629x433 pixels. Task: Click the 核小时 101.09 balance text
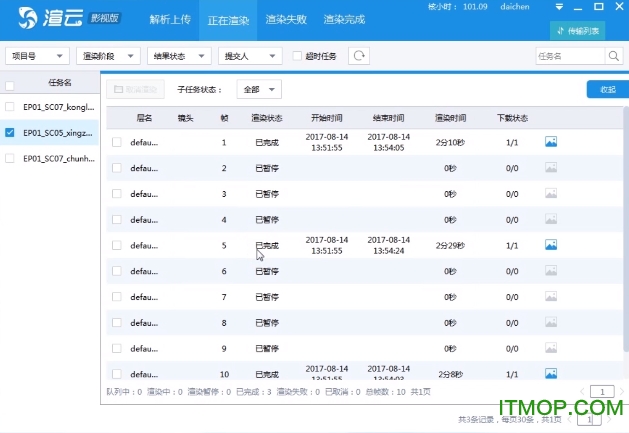[x=458, y=7]
